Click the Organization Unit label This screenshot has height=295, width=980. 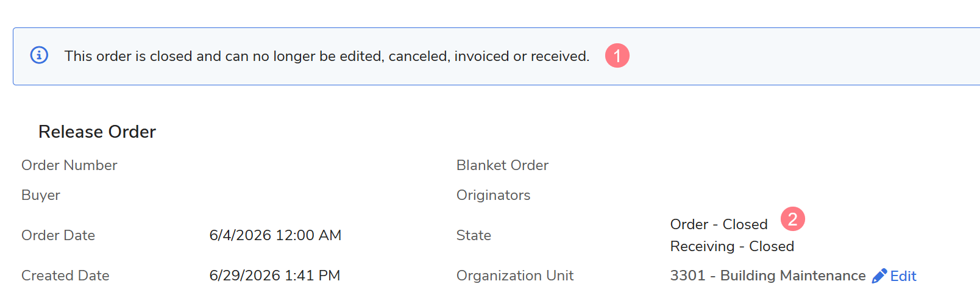pos(515,275)
